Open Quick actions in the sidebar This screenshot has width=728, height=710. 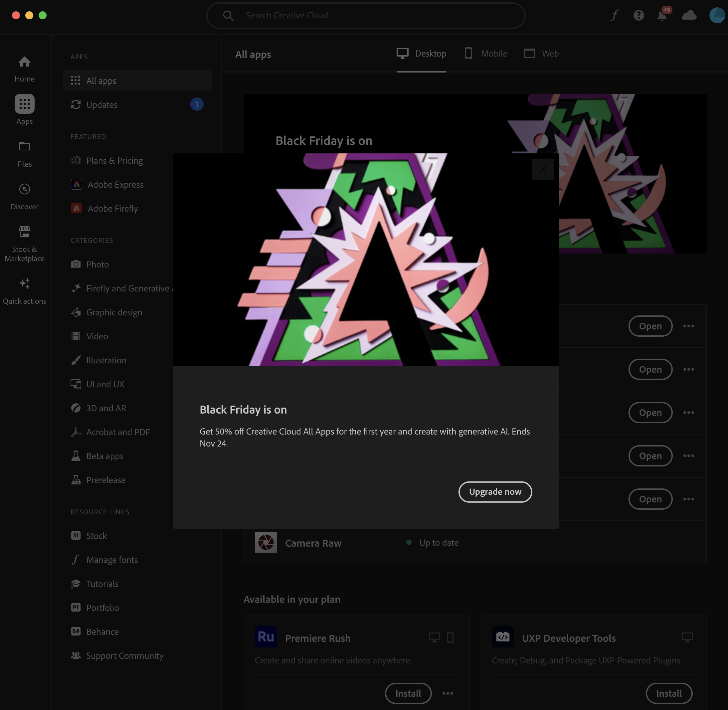(24, 289)
